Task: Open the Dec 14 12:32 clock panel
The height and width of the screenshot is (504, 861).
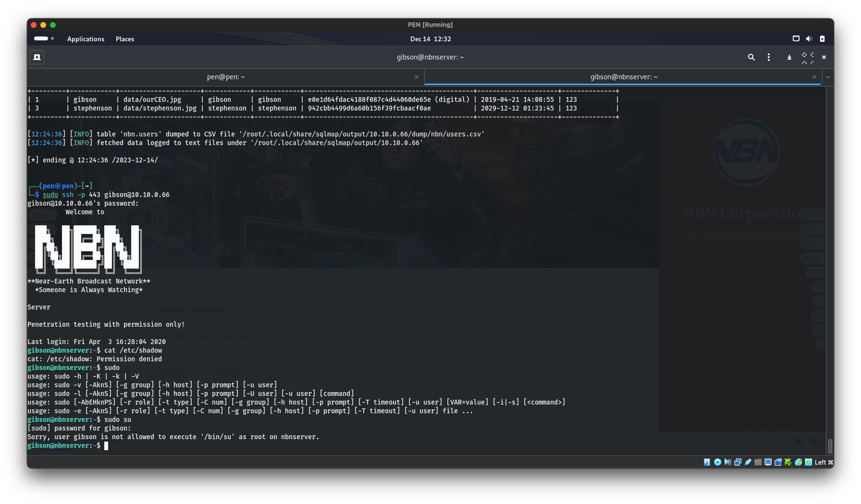Action: click(x=430, y=39)
